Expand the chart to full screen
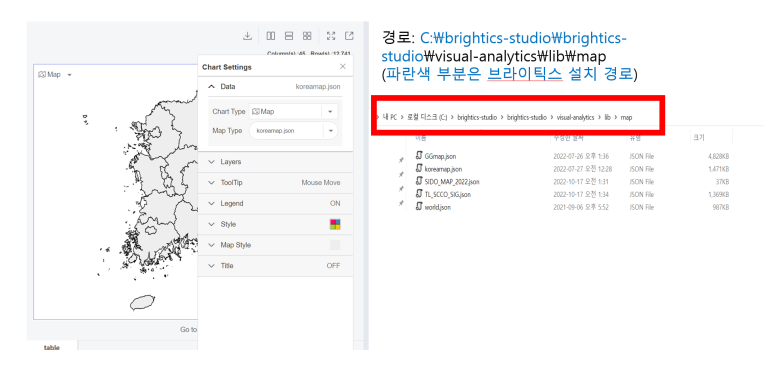Viewport: 773px width, 369px height. coord(331,36)
